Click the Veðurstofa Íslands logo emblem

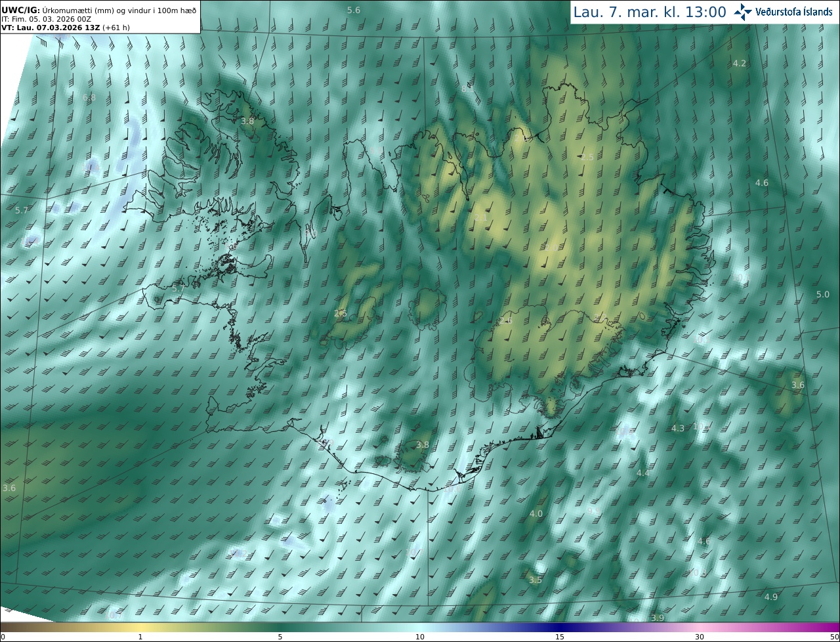coord(743,12)
